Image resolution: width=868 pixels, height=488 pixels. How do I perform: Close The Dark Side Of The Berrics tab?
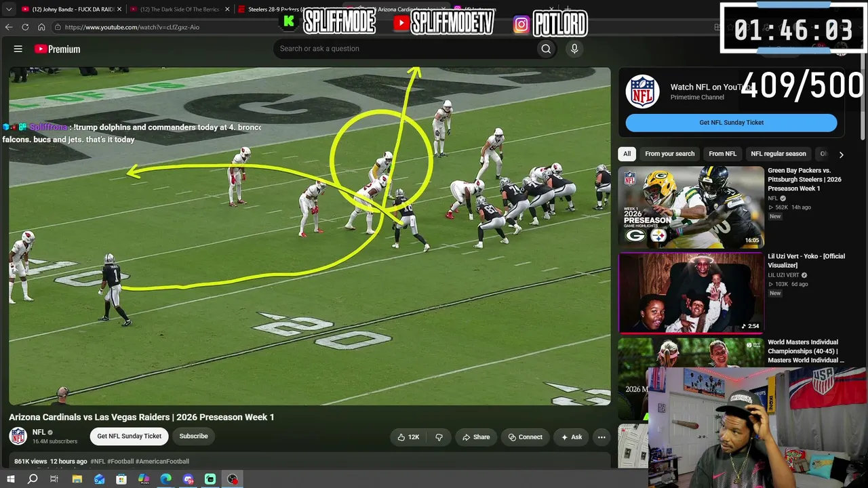pyautogui.click(x=227, y=9)
